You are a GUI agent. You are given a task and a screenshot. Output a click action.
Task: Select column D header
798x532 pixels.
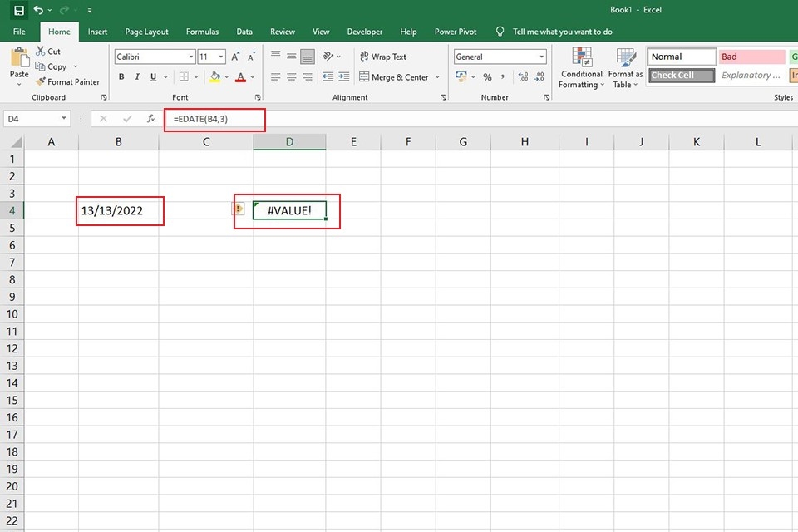tap(289, 142)
